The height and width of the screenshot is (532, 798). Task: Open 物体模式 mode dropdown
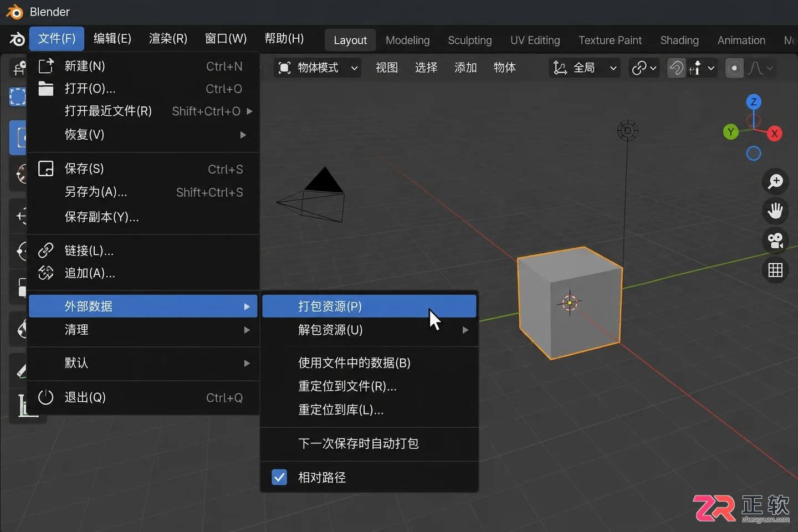tap(318, 68)
